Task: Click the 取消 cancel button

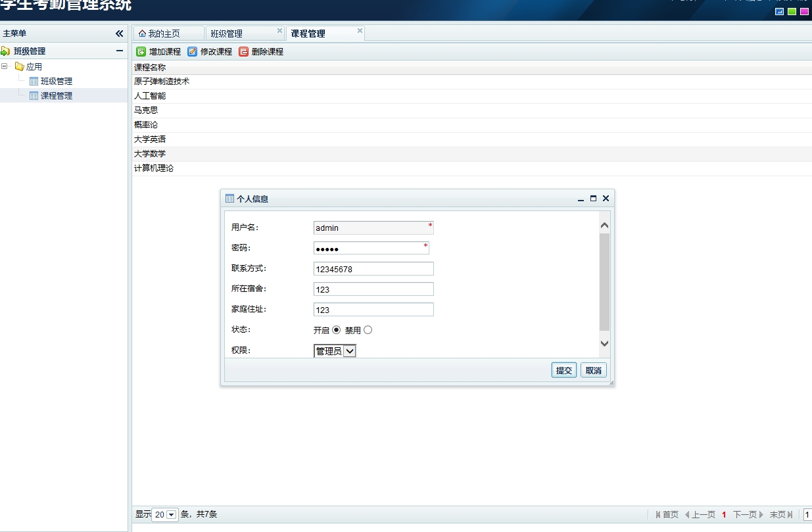Action: (x=594, y=370)
